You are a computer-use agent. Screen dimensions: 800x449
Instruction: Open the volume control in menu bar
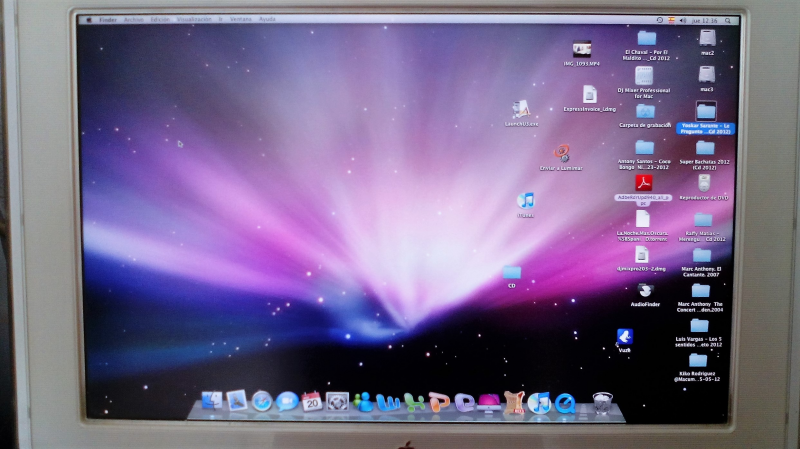(683, 21)
